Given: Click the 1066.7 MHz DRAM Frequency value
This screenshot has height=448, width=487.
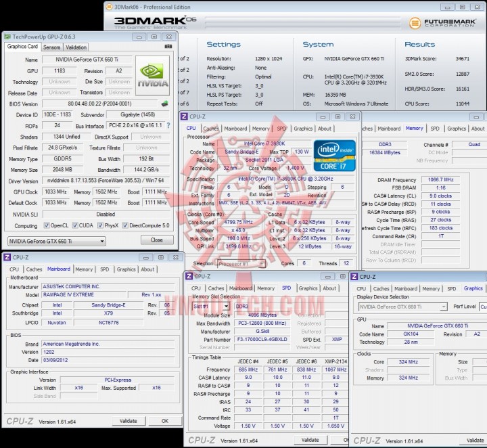Looking at the screenshot, I should (440, 180).
